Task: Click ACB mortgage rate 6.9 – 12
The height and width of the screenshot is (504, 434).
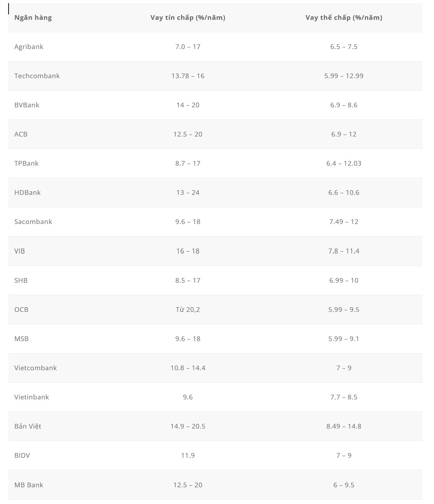Action: (x=344, y=134)
